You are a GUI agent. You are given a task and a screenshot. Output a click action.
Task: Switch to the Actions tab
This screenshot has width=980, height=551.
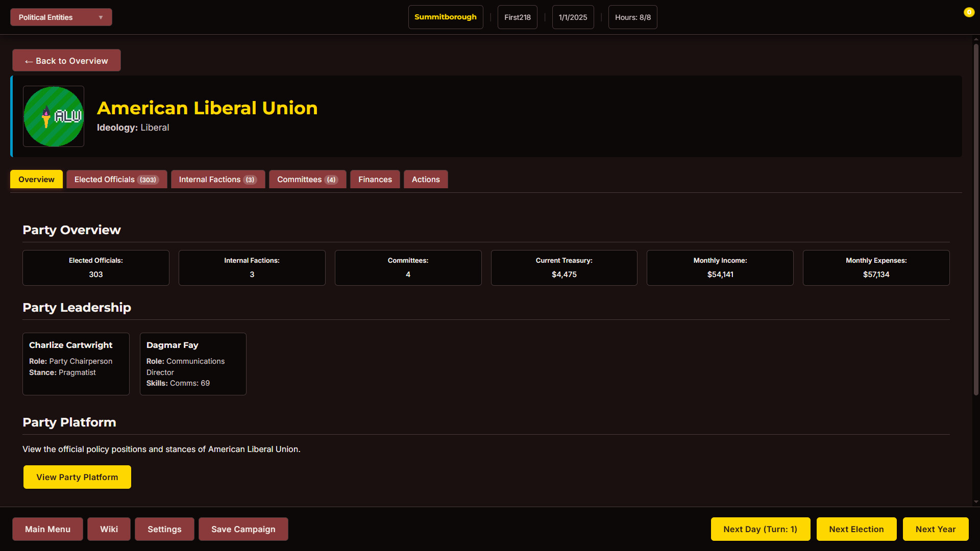click(425, 180)
